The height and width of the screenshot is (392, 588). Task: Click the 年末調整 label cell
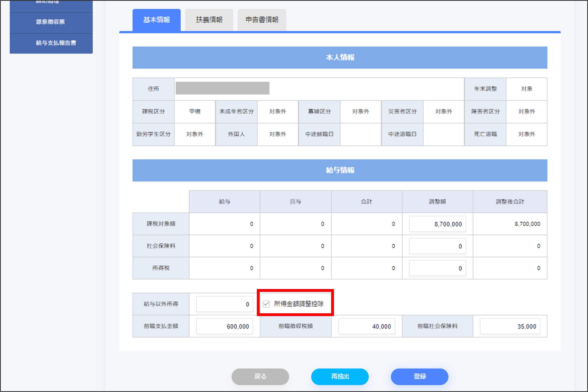485,89
